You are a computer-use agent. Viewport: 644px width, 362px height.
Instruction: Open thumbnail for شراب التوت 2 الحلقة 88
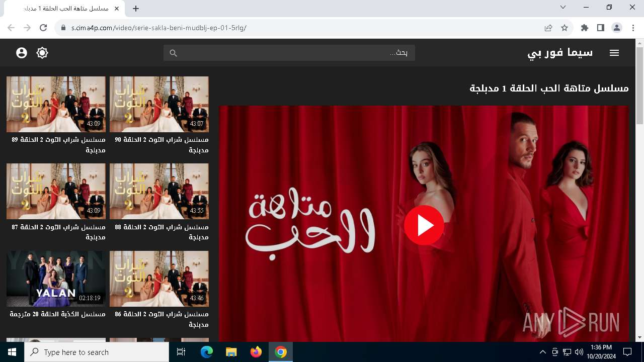[159, 191]
